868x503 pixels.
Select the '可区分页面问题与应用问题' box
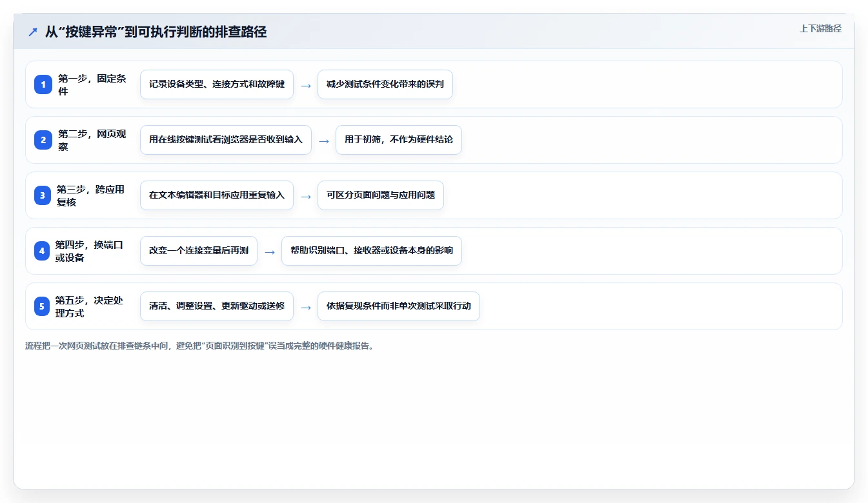(x=381, y=195)
